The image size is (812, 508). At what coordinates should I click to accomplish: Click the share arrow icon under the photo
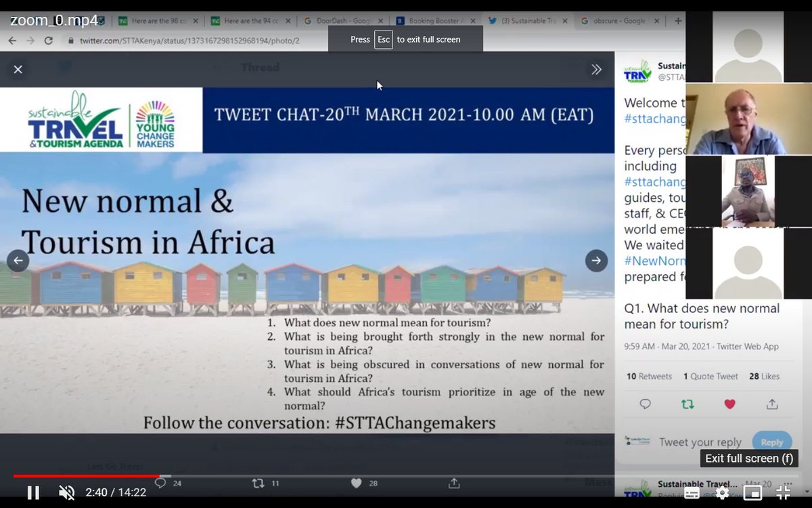click(455, 482)
